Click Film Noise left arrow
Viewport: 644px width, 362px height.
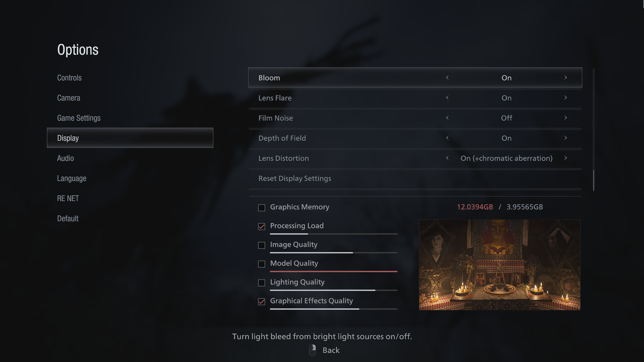pos(447,118)
